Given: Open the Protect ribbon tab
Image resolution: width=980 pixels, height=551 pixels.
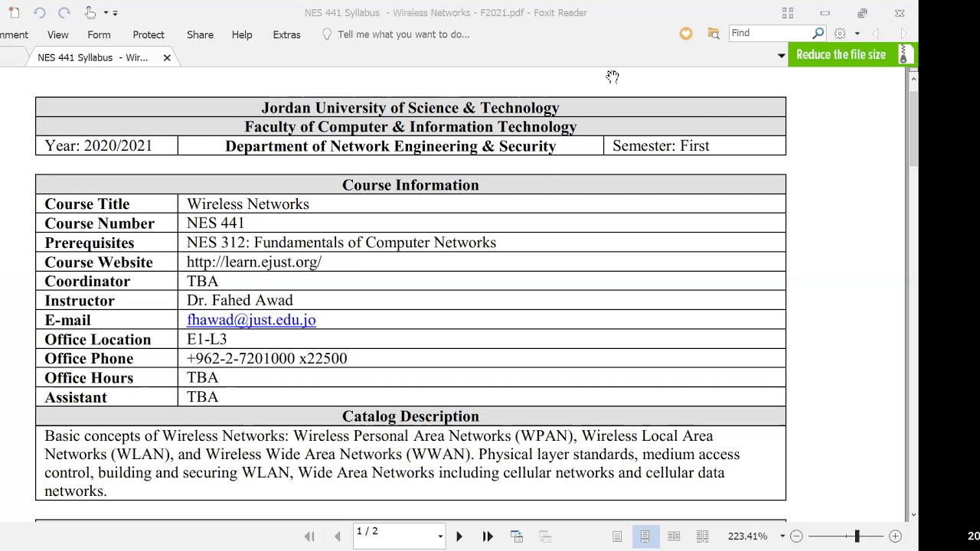Looking at the screenshot, I should coord(149,34).
